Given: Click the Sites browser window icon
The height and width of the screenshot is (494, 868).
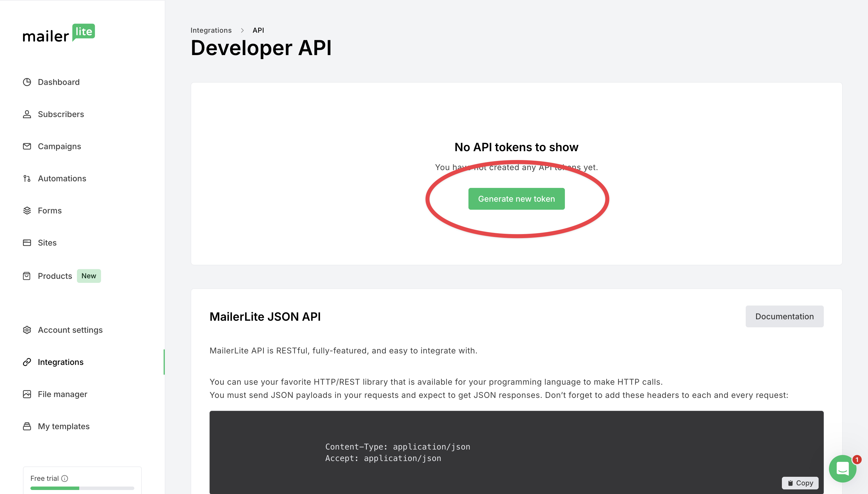Looking at the screenshot, I should click(27, 243).
